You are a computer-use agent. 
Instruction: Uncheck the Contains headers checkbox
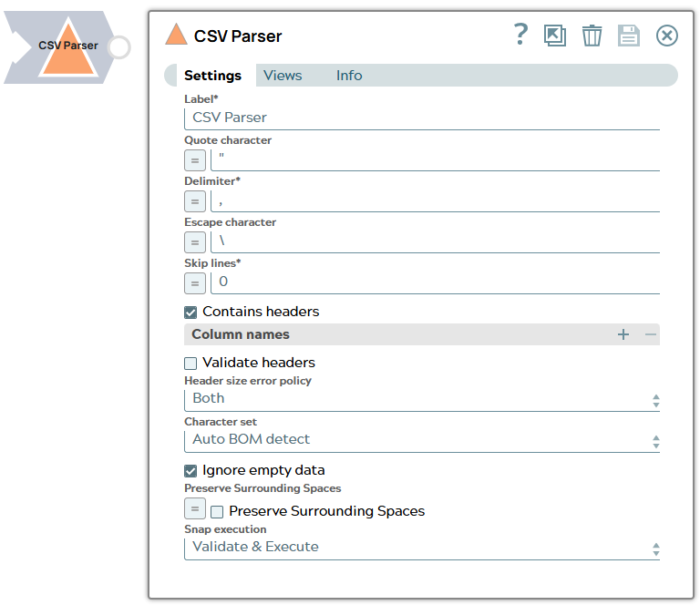point(190,312)
